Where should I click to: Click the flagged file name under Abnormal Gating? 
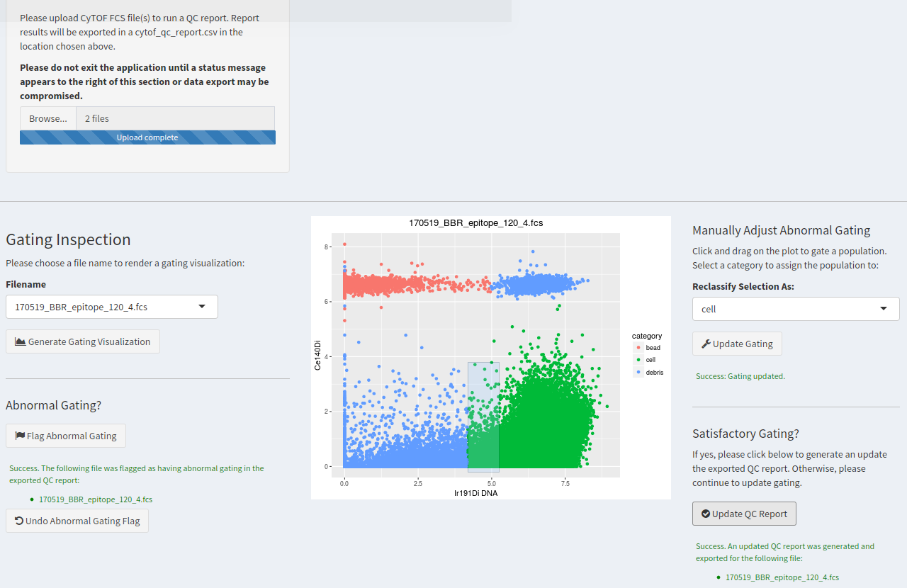96,499
